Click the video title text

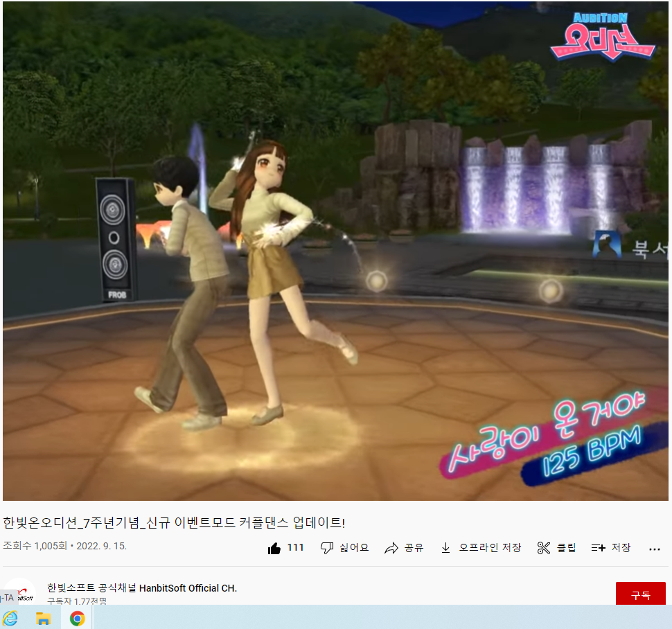pos(174,522)
